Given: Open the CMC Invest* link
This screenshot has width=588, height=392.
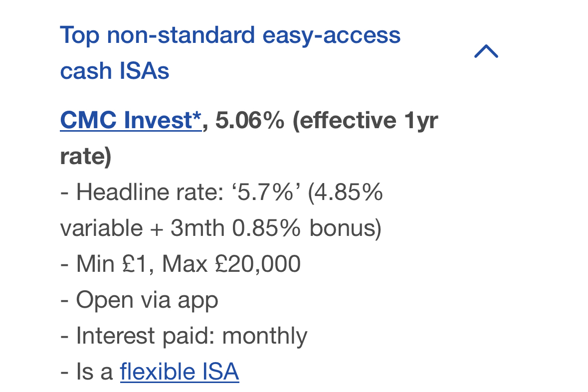Looking at the screenshot, I should [131, 120].
